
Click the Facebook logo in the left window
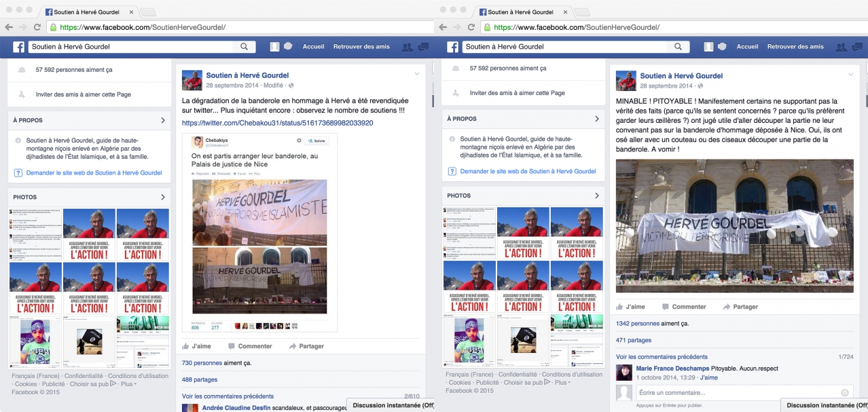coord(18,47)
